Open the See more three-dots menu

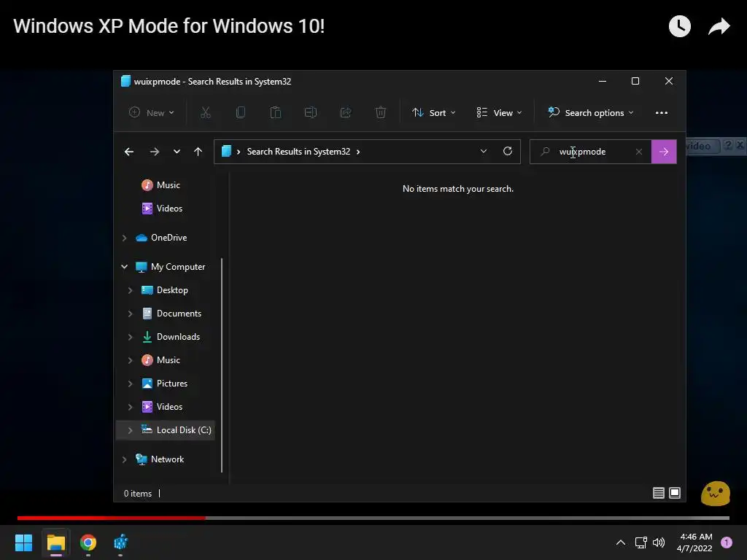click(661, 113)
